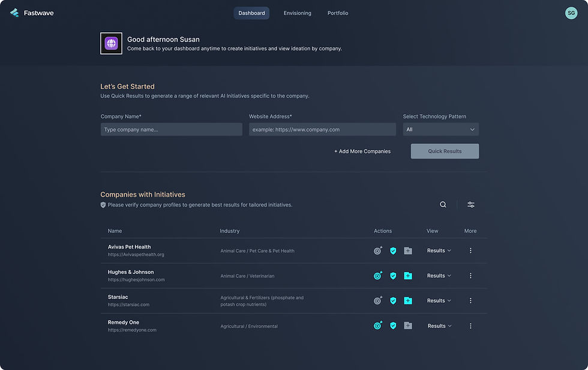
Task: Switch to the Envisioning tab
Action: point(298,13)
